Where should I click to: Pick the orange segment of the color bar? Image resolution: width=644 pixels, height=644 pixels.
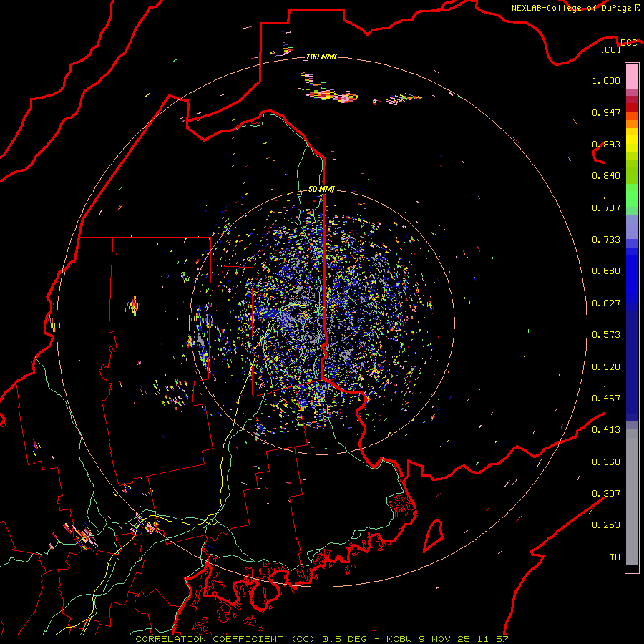tap(632, 124)
